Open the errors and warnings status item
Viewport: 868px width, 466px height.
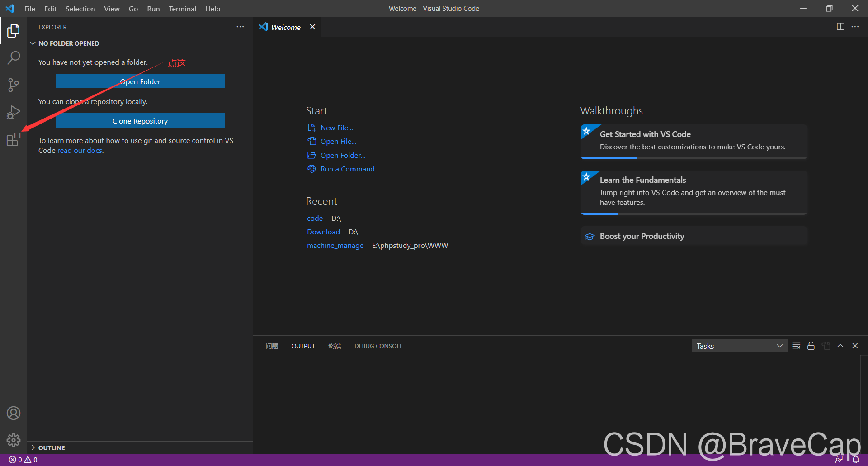[24, 460]
